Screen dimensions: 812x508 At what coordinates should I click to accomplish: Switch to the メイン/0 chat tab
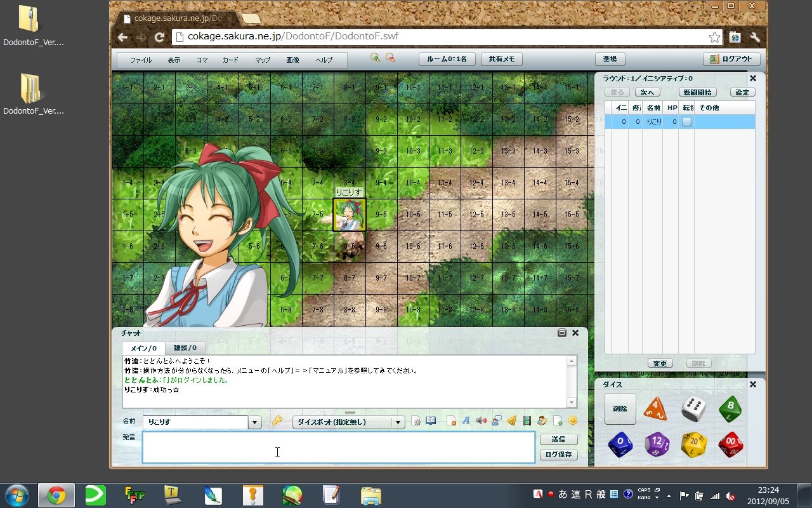(x=143, y=348)
